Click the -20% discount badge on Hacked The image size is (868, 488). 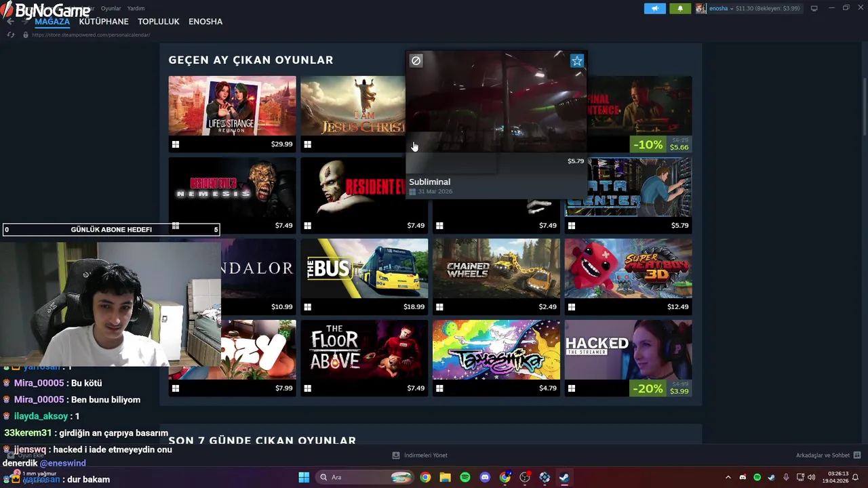tap(648, 388)
